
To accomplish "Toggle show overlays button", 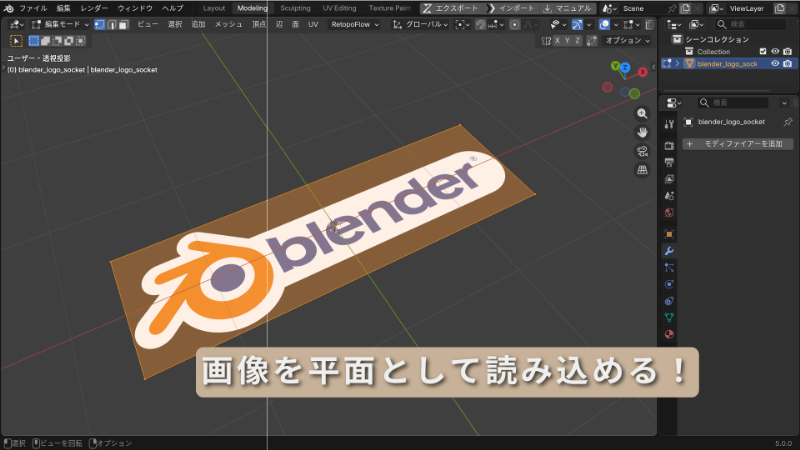I will (x=604, y=24).
